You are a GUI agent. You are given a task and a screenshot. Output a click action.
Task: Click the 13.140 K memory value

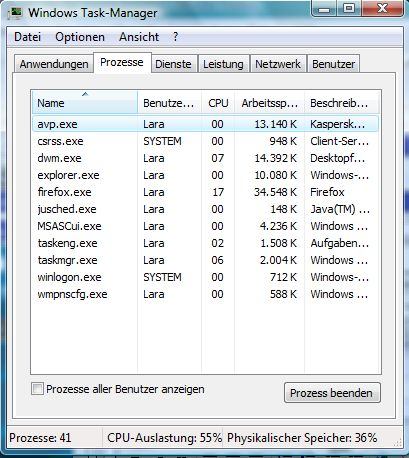click(275, 124)
